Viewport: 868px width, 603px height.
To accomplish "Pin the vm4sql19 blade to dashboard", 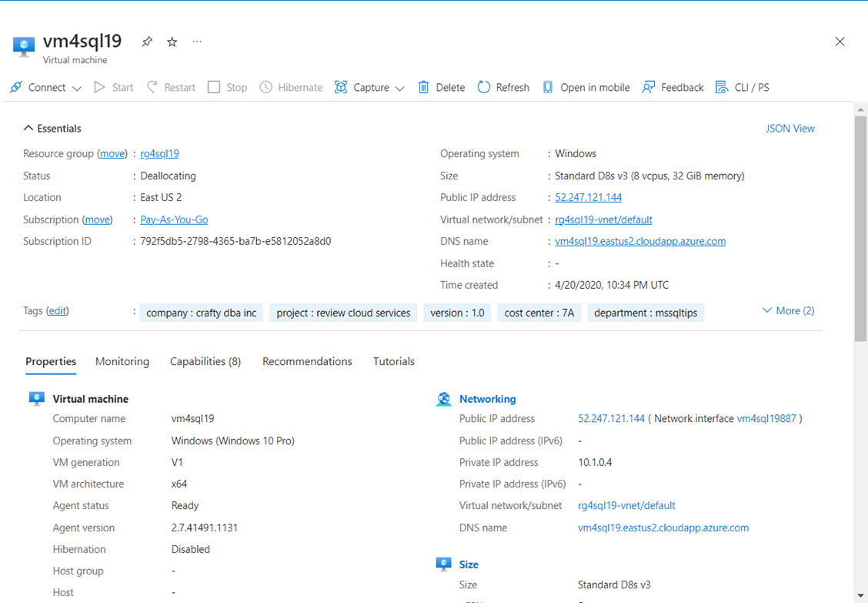I will 147,42.
